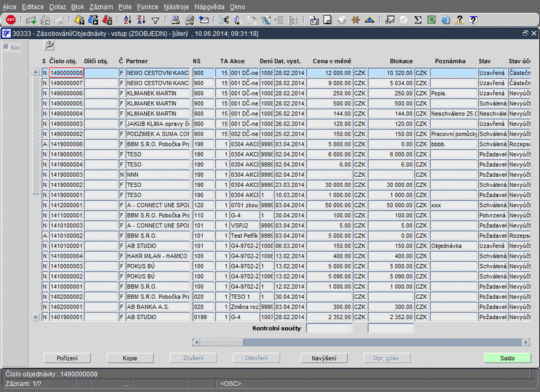Click note cell Neschváleno
The height and width of the screenshot is (392, 540).
click(x=454, y=113)
